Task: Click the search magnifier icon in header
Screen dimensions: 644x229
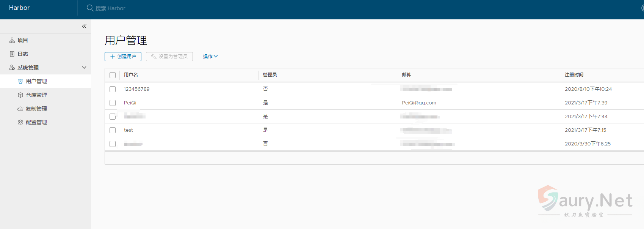Action: coord(90,8)
